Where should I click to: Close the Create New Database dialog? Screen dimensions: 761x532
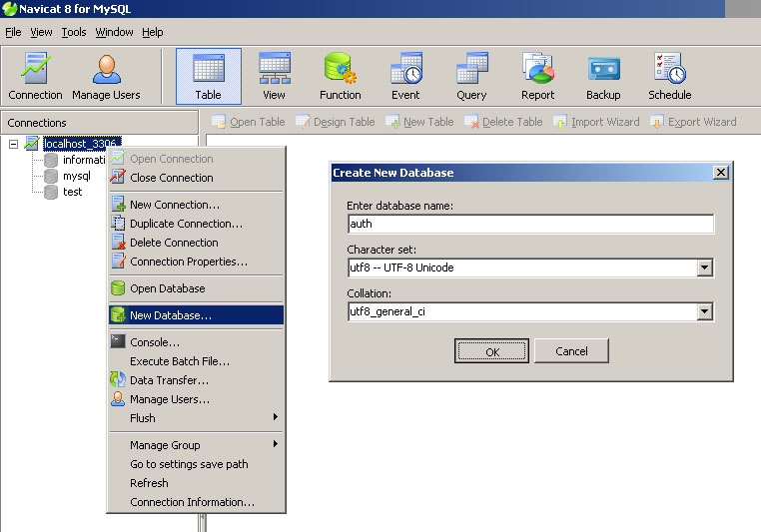(721, 173)
